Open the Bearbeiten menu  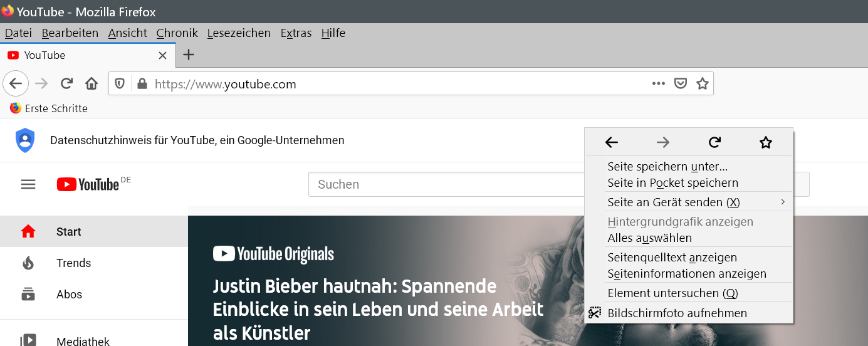tap(70, 33)
